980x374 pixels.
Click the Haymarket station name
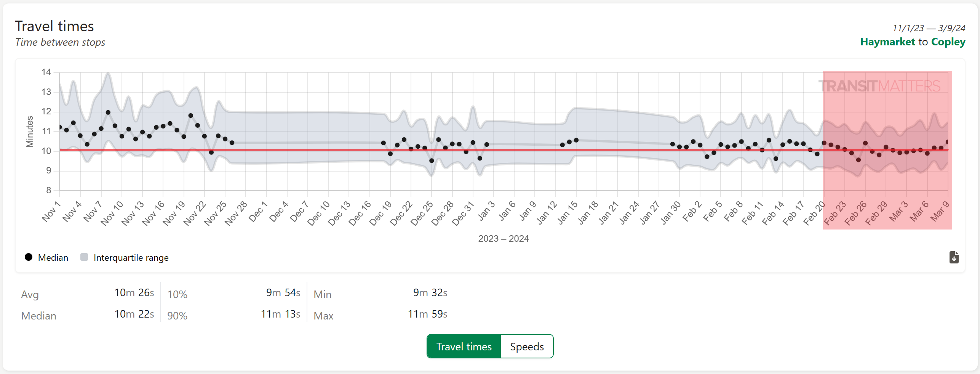click(x=887, y=42)
